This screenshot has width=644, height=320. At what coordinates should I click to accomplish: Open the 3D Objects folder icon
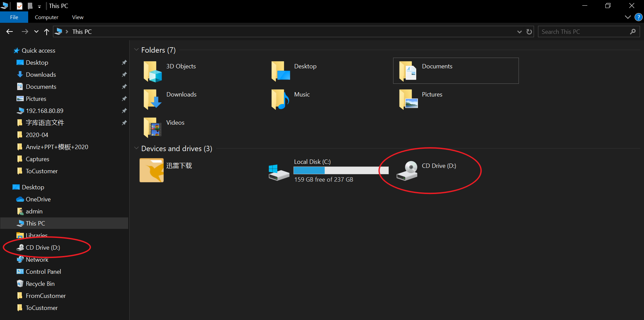[153, 71]
